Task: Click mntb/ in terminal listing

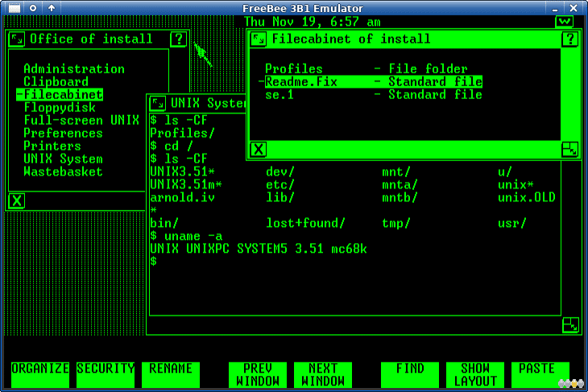Action: [400, 197]
